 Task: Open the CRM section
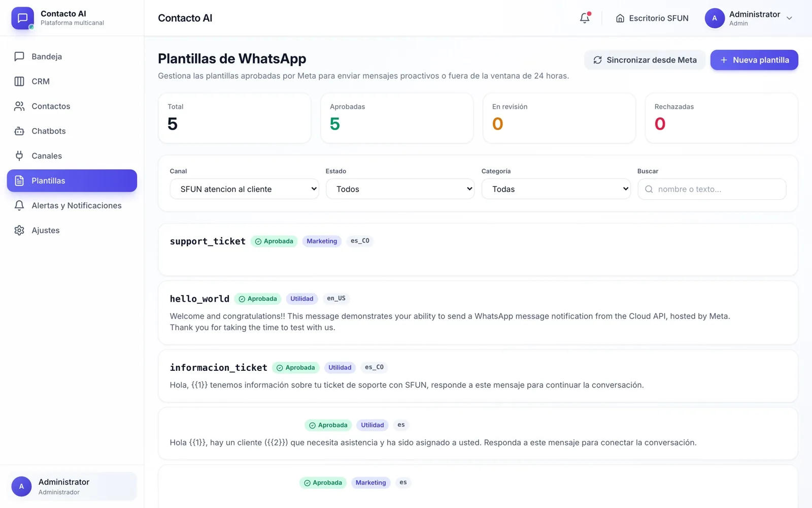click(72, 81)
